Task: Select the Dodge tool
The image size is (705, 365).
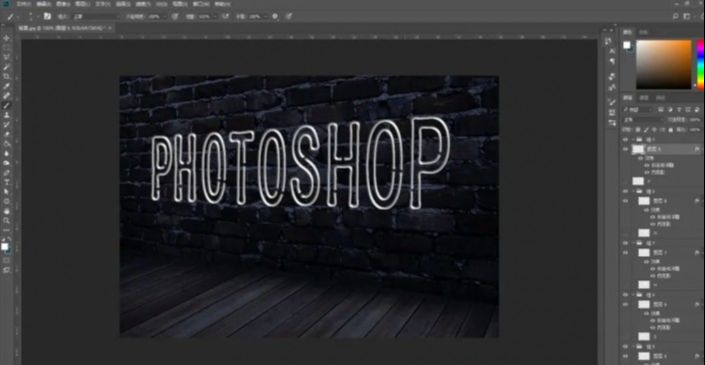Action: pos(6,163)
